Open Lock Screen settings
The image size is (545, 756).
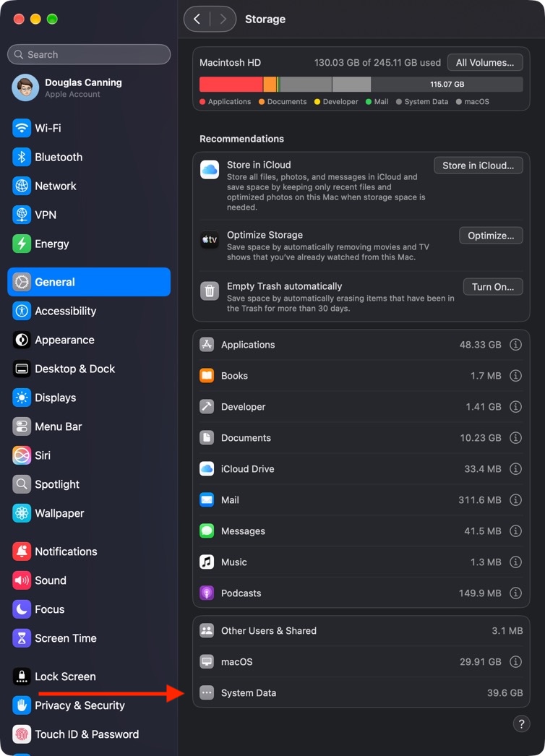[89, 676]
